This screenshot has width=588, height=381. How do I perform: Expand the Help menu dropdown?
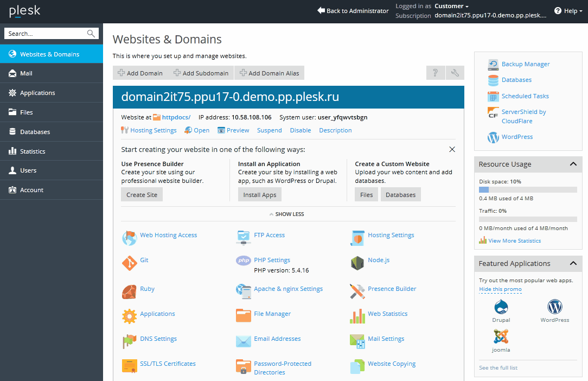pyautogui.click(x=568, y=11)
